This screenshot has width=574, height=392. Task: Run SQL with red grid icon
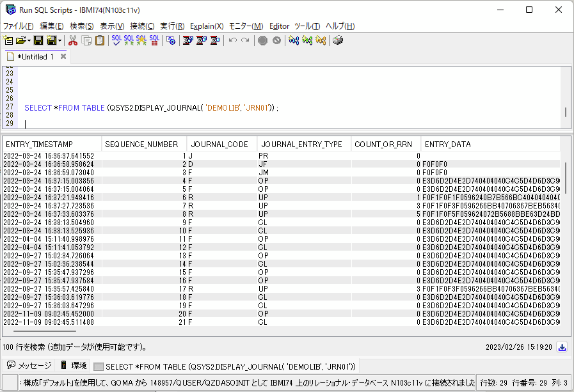pos(154,40)
